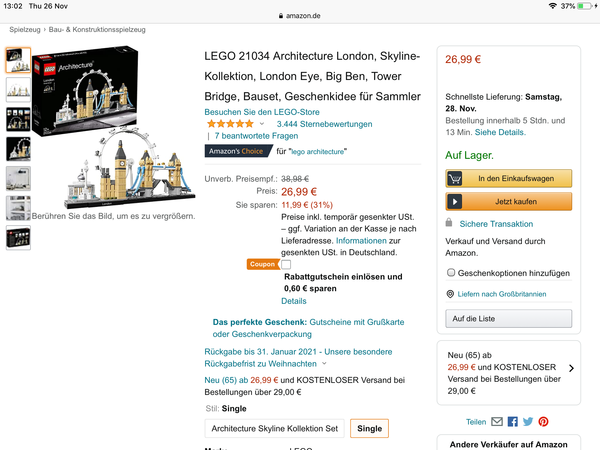Click the shopping cart icon on 'In den Einkaufswagen'

456,178
